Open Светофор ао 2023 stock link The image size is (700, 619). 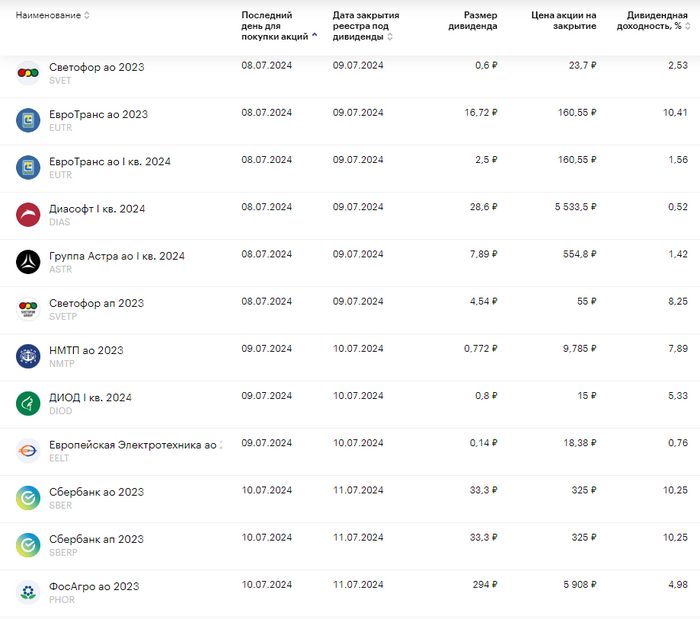[97, 67]
